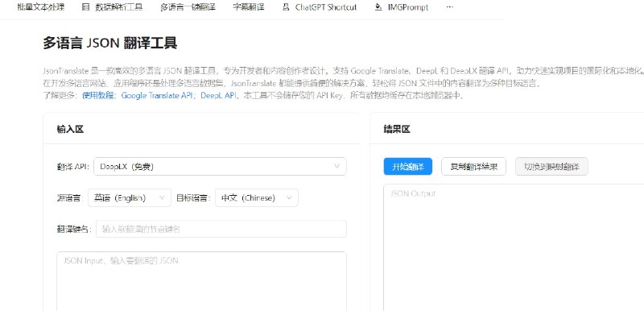Open the 字幕翻译 menu item

click(249, 7)
